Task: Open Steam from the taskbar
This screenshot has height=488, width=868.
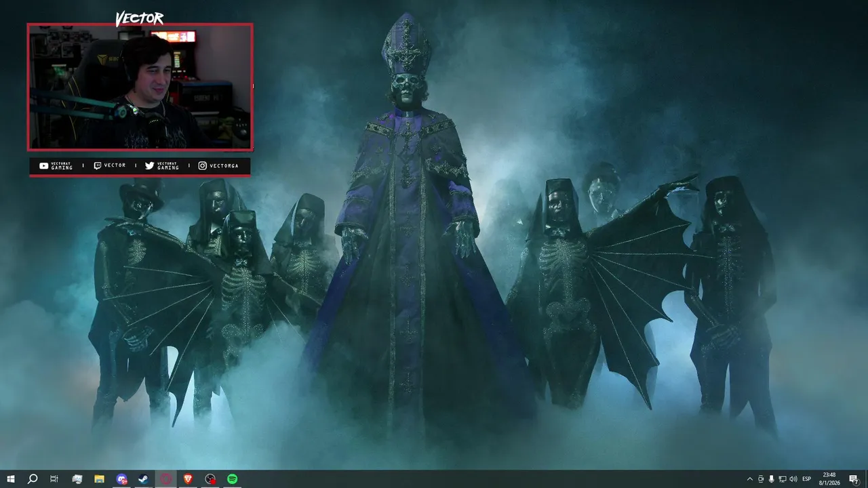Action: tap(144, 479)
